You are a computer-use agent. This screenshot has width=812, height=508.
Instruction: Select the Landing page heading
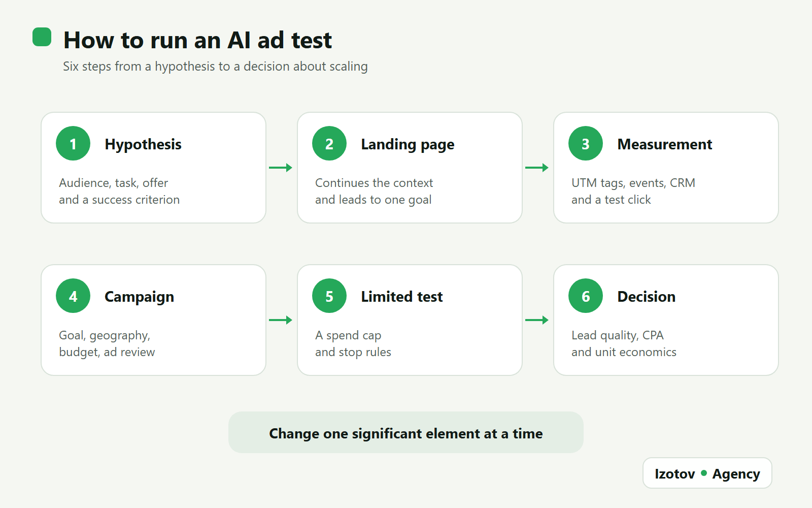point(408,145)
